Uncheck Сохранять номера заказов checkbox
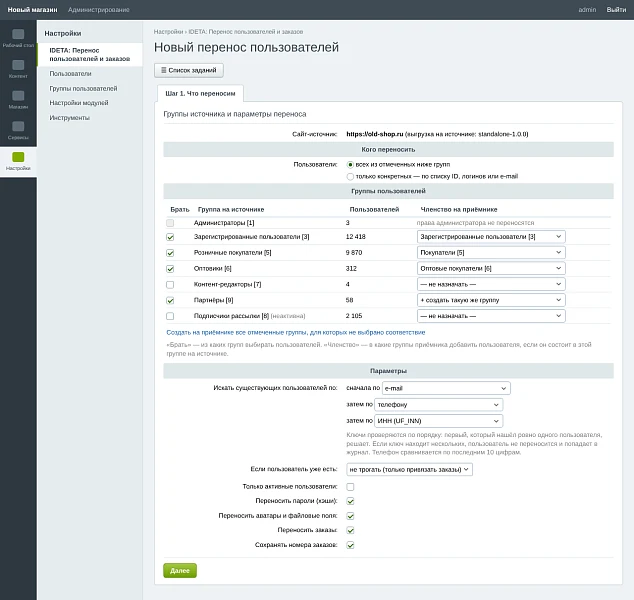The width and height of the screenshot is (634, 600). (x=350, y=545)
